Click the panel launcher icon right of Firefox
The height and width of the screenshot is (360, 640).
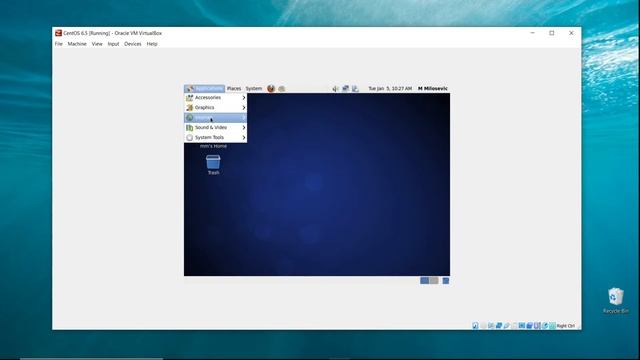click(282, 89)
